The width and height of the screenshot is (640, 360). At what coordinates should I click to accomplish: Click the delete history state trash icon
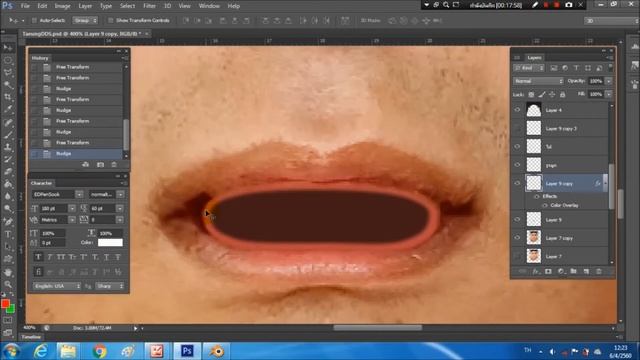tap(114, 164)
